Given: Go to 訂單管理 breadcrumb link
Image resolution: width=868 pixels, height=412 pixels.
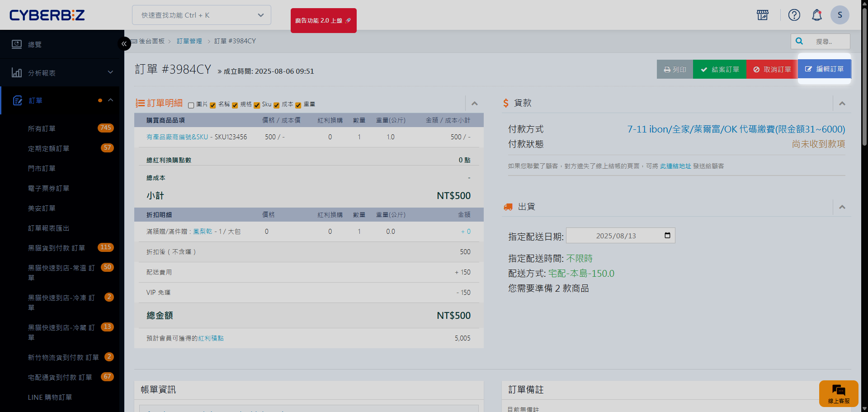Looking at the screenshot, I should pos(189,41).
